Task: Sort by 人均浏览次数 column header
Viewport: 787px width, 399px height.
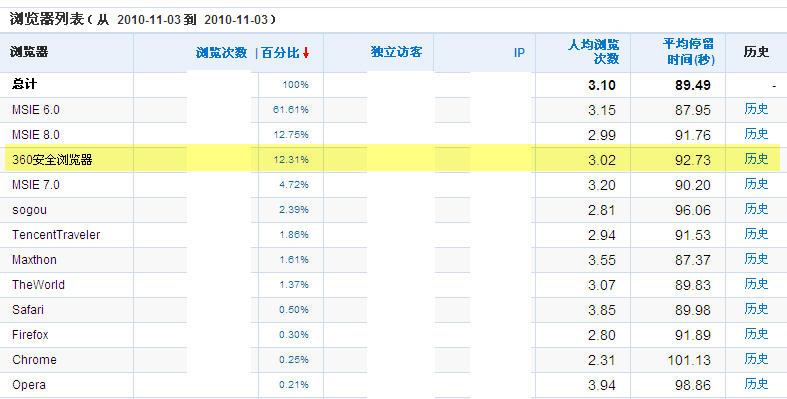Action: (x=593, y=52)
